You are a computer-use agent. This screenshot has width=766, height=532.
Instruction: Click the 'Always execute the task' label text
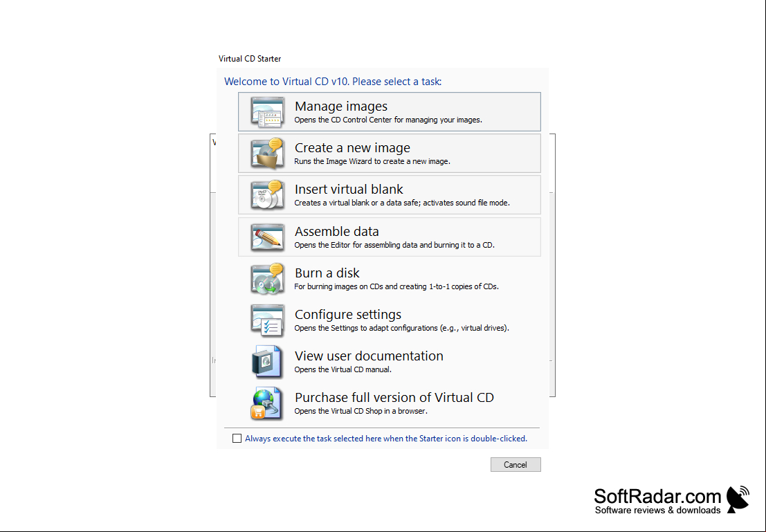(386, 438)
